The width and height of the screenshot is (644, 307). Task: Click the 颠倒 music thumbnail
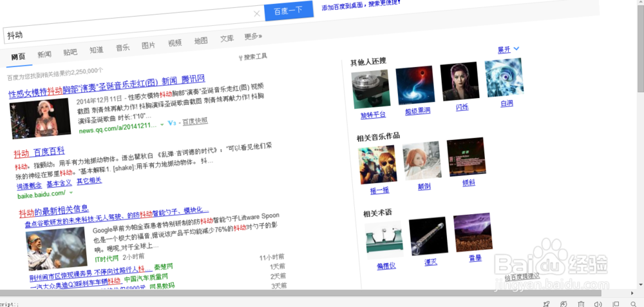pos(422,161)
